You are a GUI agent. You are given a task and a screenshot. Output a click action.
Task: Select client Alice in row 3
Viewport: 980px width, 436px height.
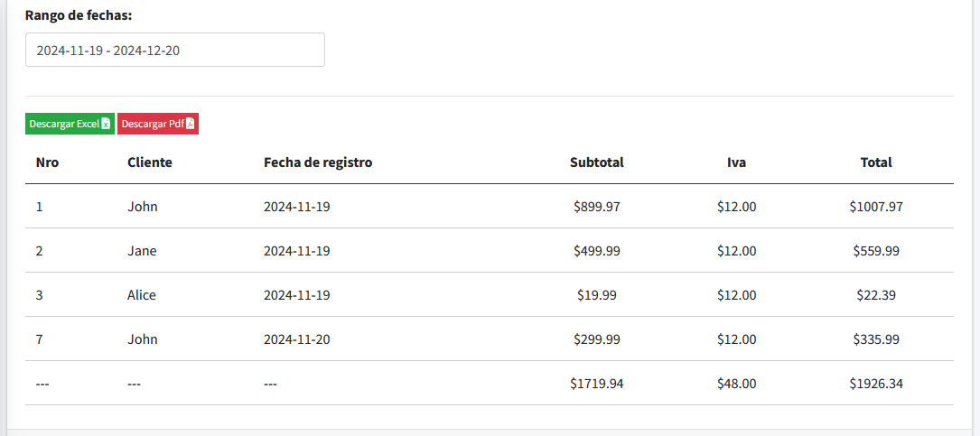pyautogui.click(x=142, y=295)
